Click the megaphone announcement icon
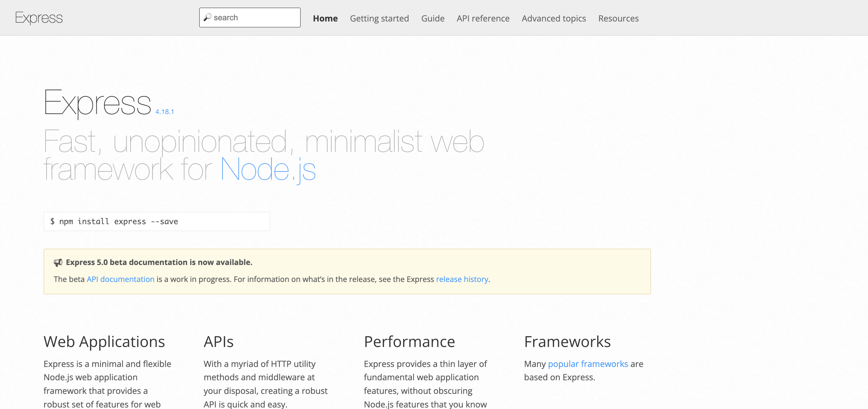This screenshot has height=409, width=868. tap(58, 262)
